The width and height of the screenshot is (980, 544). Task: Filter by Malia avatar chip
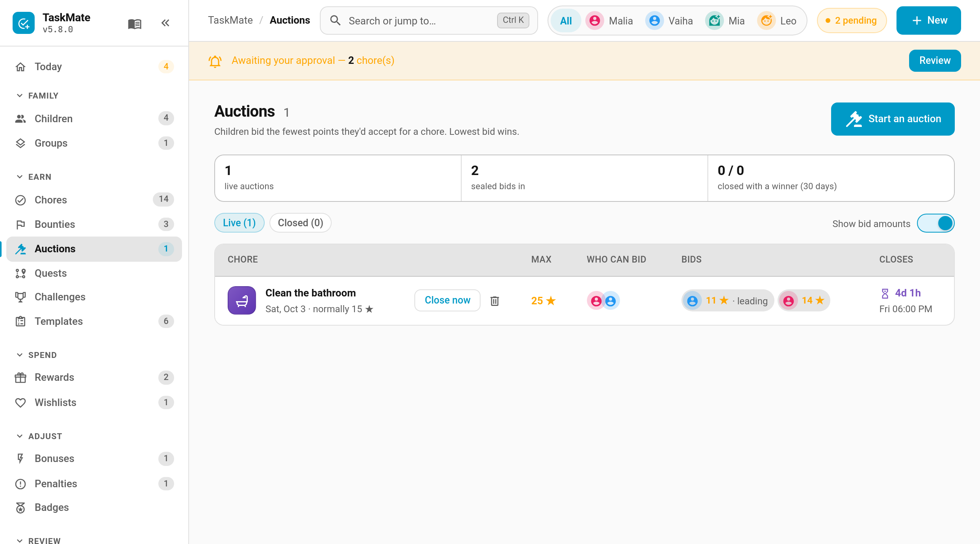pos(609,20)
